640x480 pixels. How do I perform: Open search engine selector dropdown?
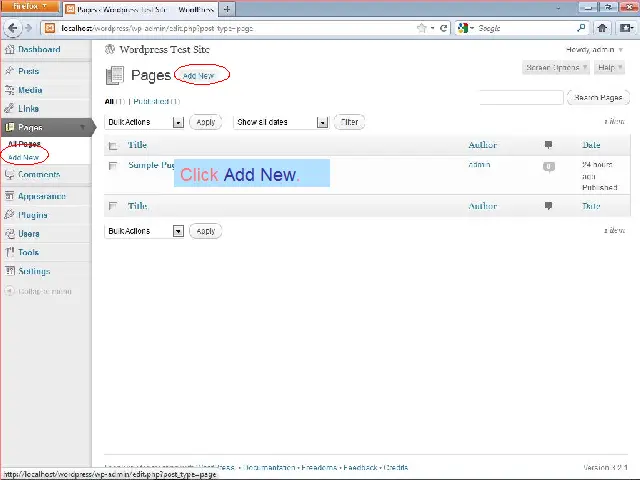coord(466,28)
